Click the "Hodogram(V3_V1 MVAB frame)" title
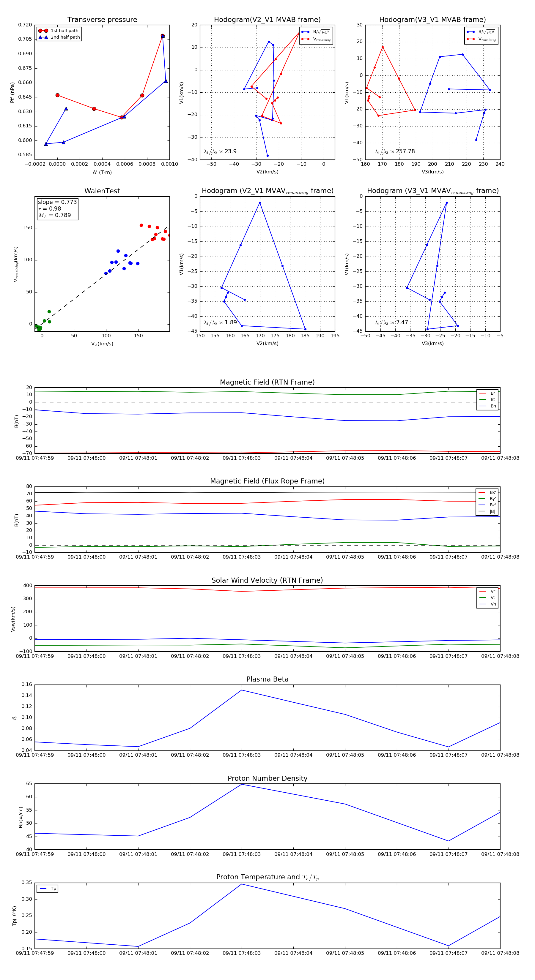535x980 pixels. [x=432, y=20]
